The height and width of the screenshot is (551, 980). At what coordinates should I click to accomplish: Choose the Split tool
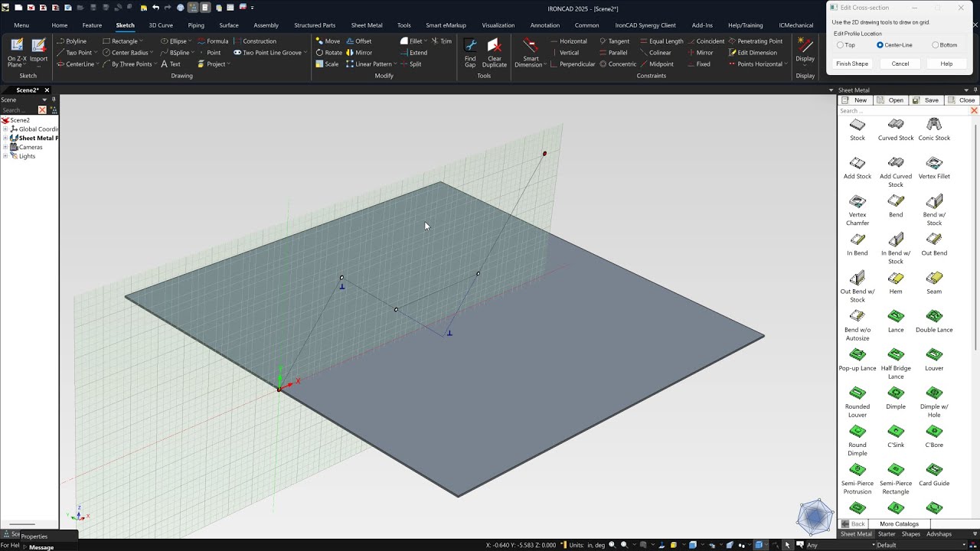click(x=411, y=64)
